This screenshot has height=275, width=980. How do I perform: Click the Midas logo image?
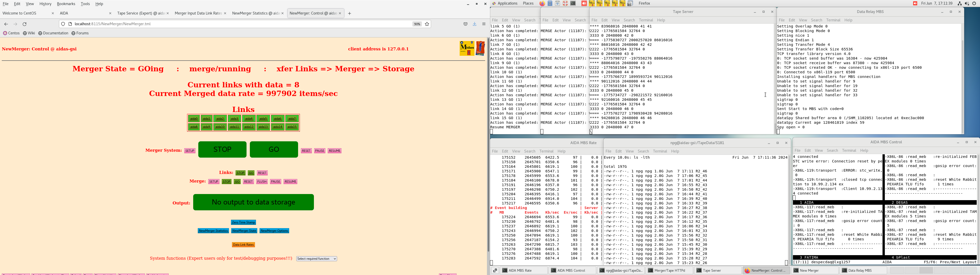click(467, 49)
